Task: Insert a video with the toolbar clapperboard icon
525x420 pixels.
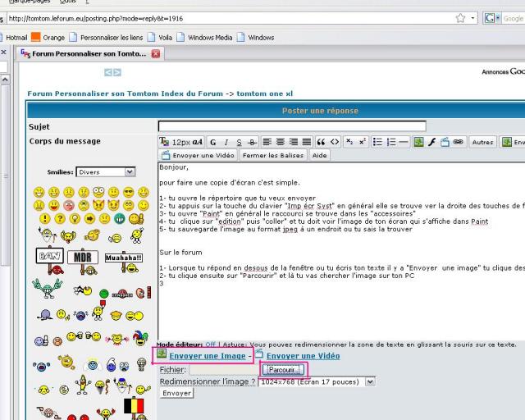Action: coord(445,142)
